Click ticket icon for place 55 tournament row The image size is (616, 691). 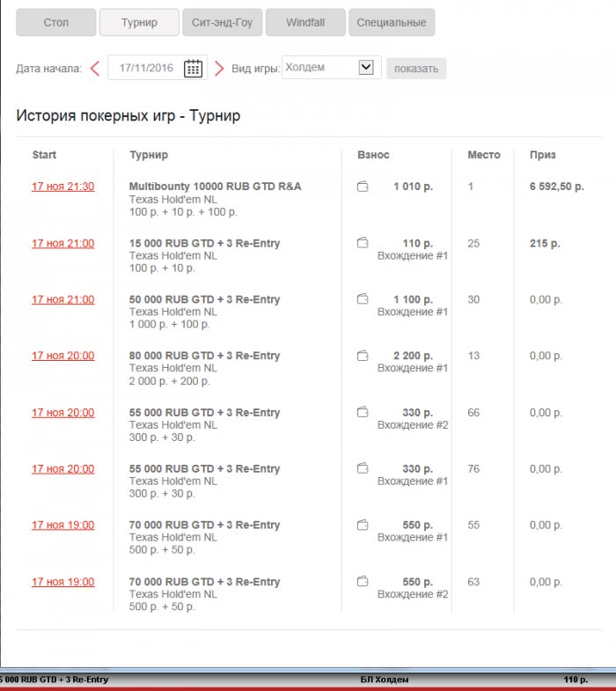pos(363,525)
